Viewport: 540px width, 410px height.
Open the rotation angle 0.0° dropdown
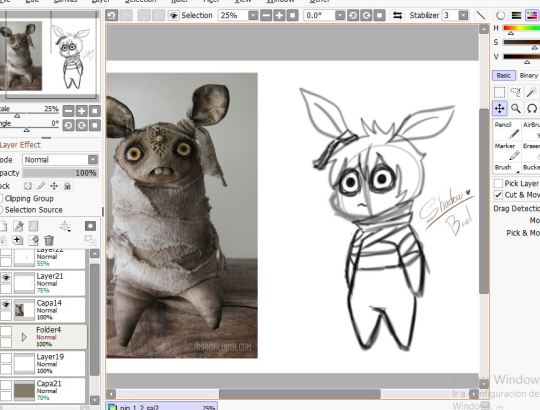click(x=340, y=15)
